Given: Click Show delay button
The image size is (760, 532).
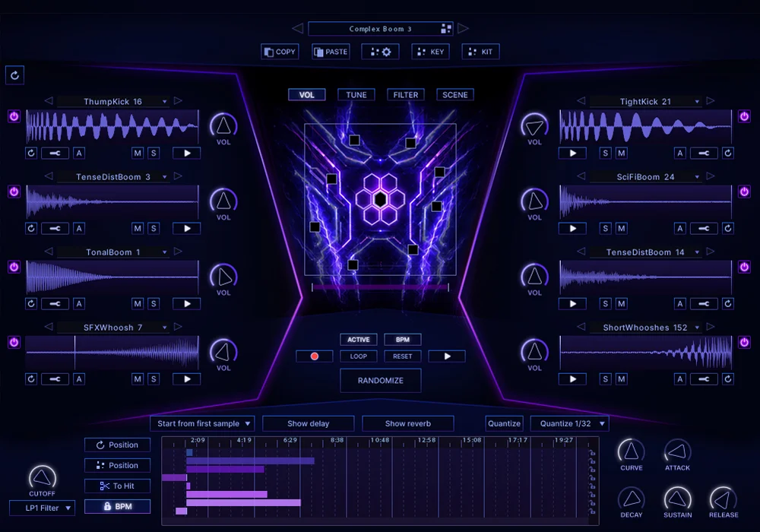Looking at the screenshot, I should pos(309,423).
